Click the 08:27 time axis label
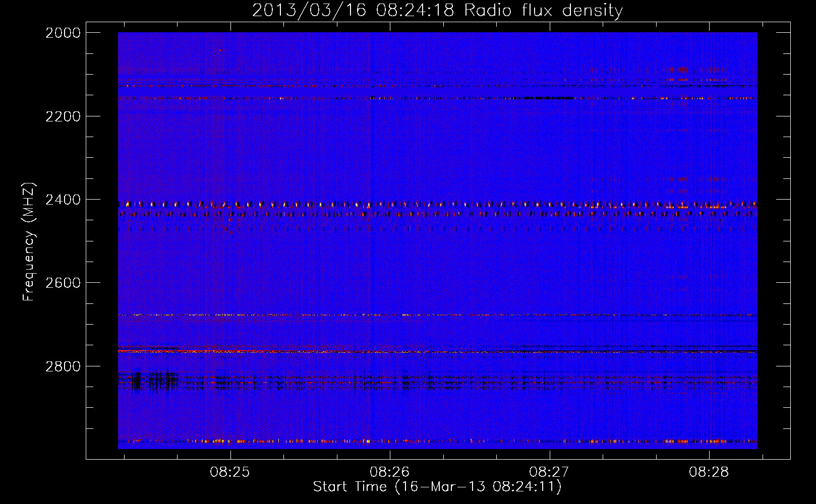 click(x=549, y=472)
